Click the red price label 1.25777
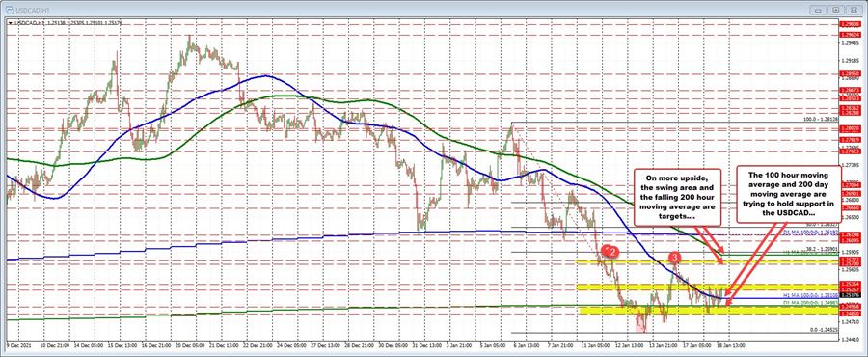 pos(852,260)
